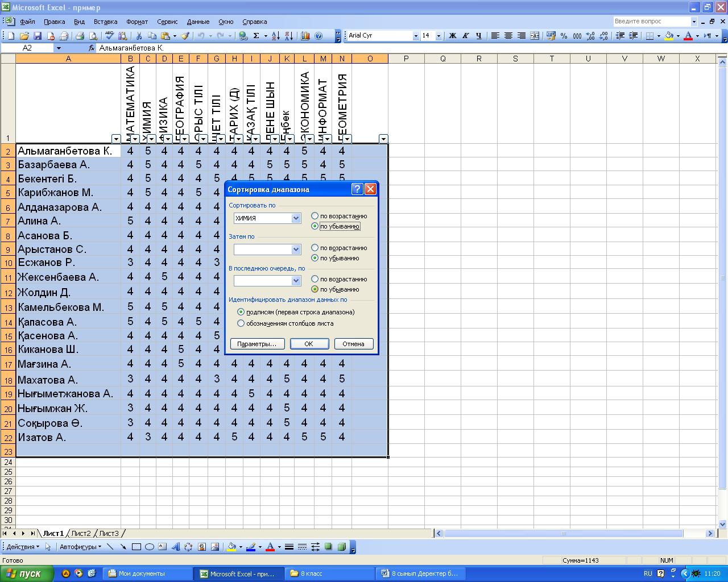Select descending for the 'Сортировать по' field

(x=315, y=226)
